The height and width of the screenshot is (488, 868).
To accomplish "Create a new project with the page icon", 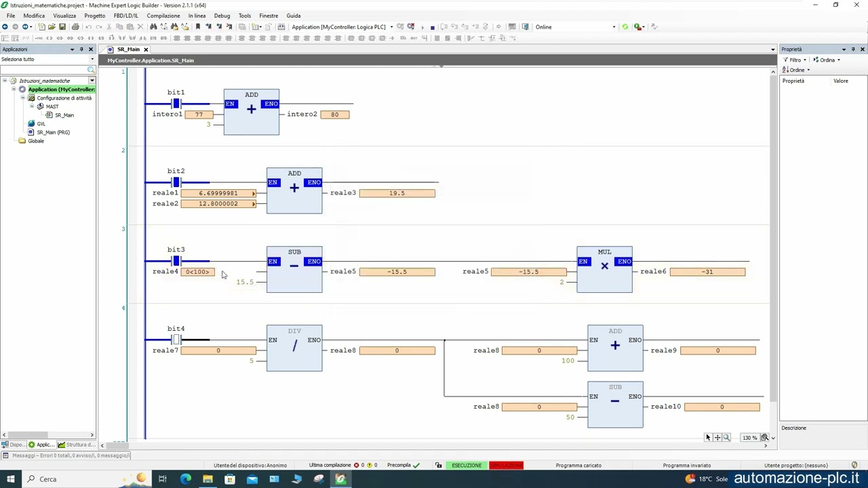I will coord(41,27).
